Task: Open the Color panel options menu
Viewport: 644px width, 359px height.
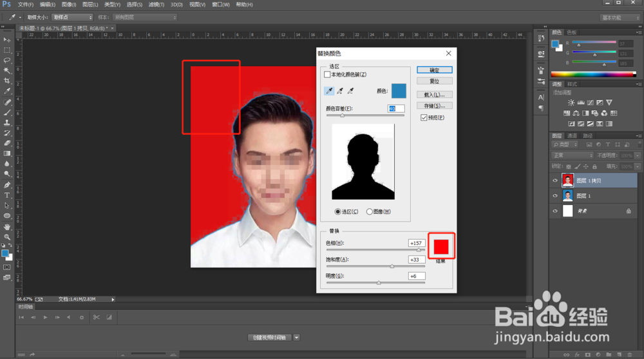Action: [x=638, y=32]
